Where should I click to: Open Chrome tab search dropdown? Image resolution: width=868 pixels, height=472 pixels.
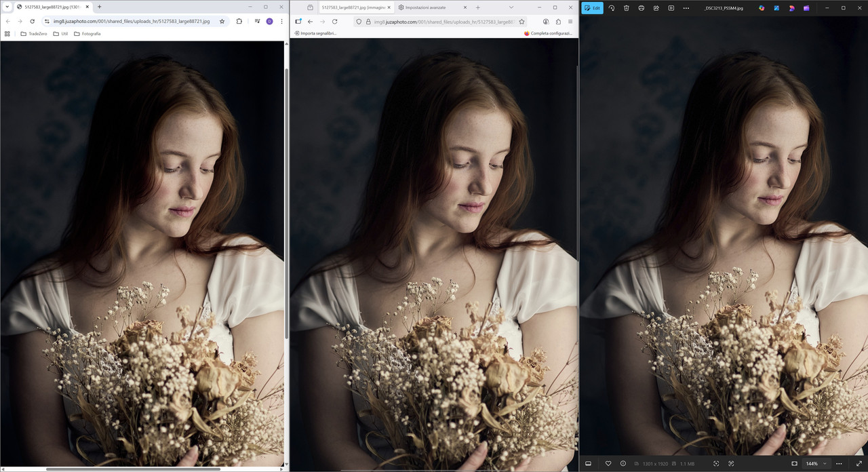(x=7, y=7)
